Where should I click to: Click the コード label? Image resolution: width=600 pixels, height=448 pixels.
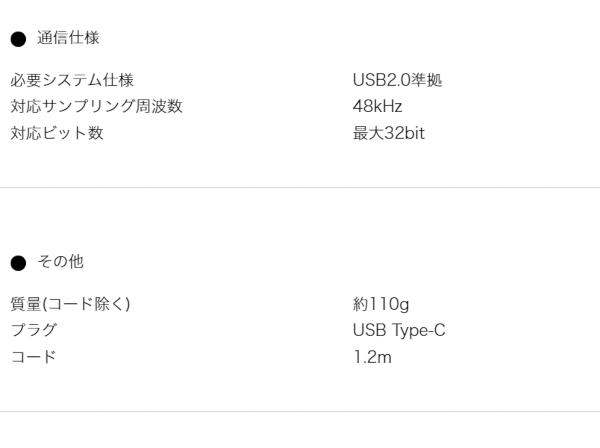click(34, 357)
